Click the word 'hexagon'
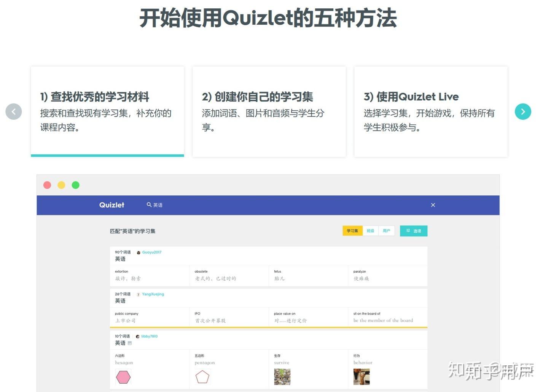Screen dimensions: 548x392 (124, 363)
